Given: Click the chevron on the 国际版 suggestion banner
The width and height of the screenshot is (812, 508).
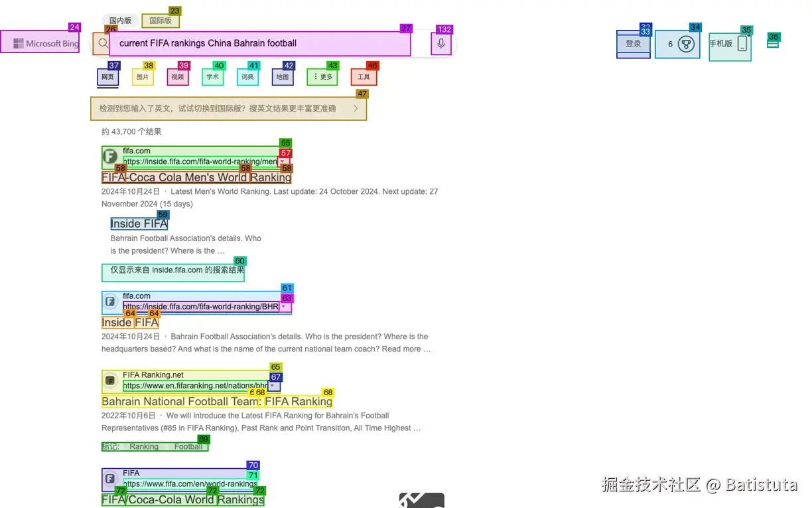Looking at the screenshot, I should pyautogui.click(x=356, y=108).
